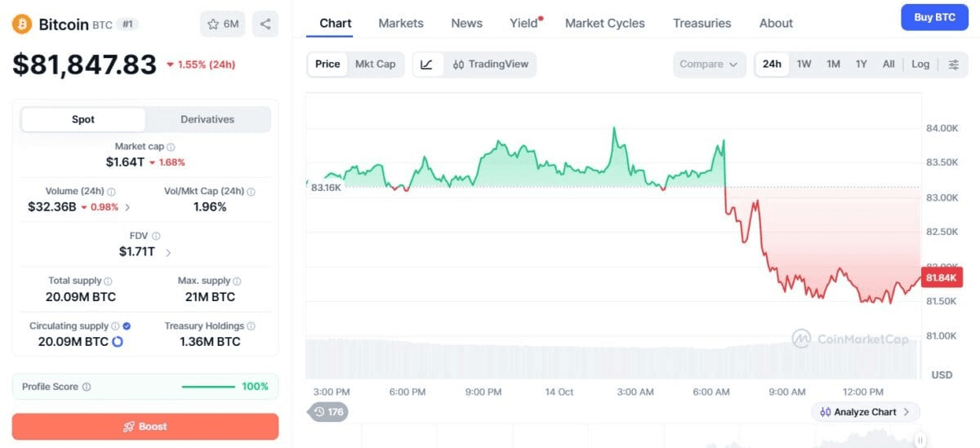Open chart settings sliders icon
This screenshot has width=980, height=448.
pos(953,64)
